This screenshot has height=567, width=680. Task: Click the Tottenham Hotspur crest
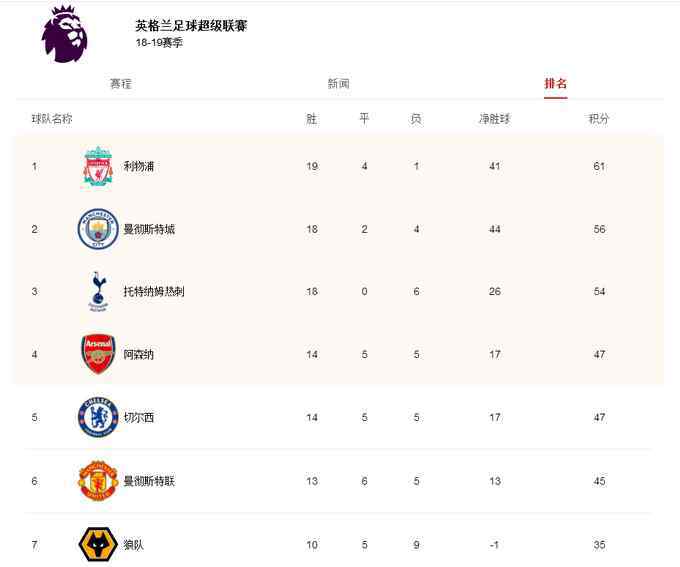(x=98, y=292)
